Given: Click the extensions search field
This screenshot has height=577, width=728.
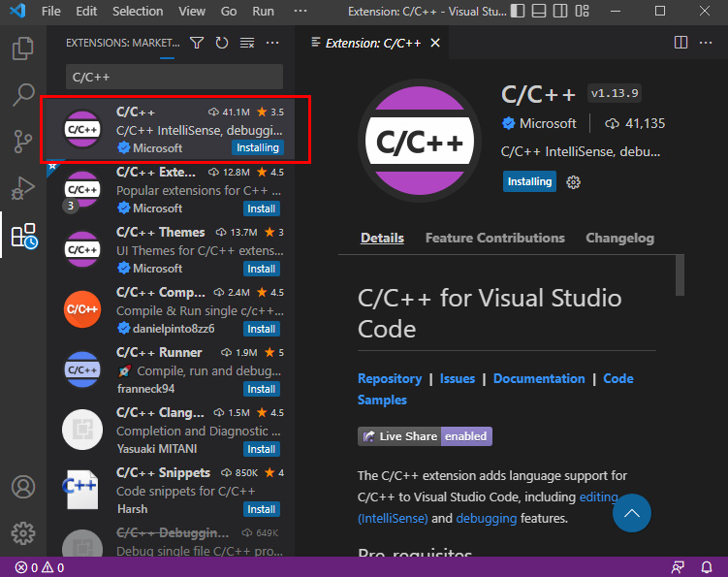Looking at the screenshot, I should (174, 77).
